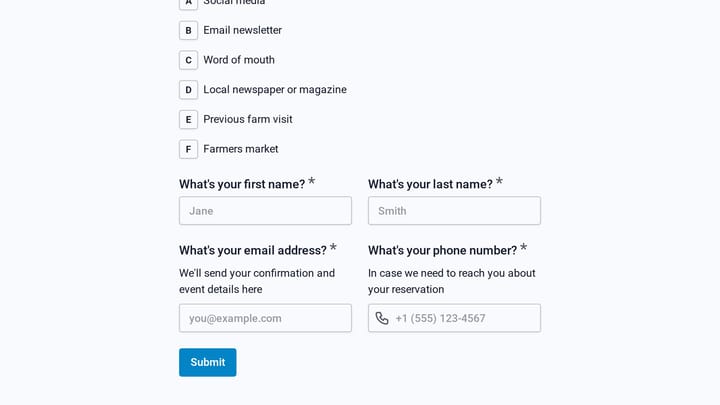Select Farmers market label
Viewport: 720px width, 405px height.
[x=241, y=149]
